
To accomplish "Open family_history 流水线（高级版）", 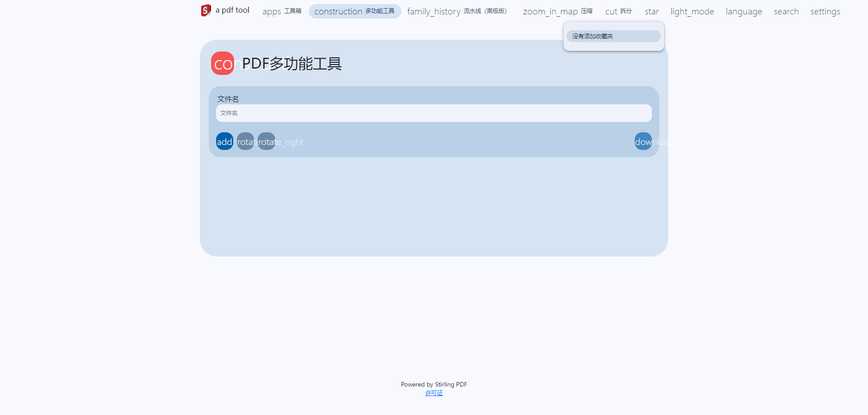I will click(457, 11).
